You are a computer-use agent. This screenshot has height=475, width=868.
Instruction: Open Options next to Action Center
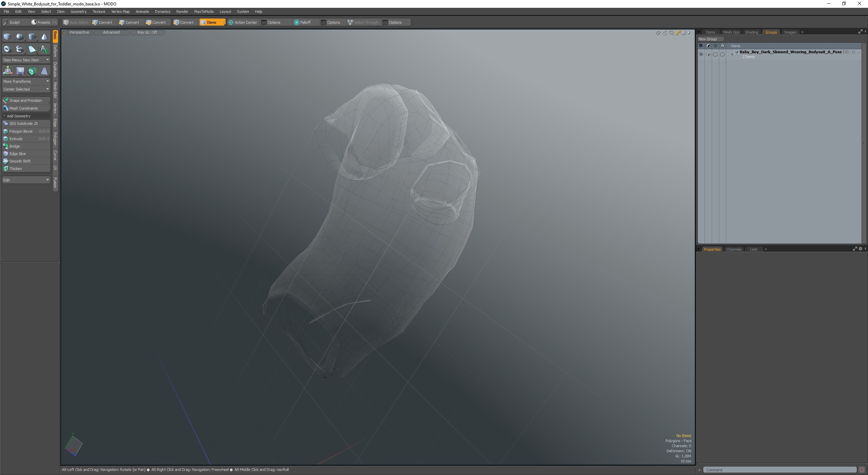click(x=271, y=22)
